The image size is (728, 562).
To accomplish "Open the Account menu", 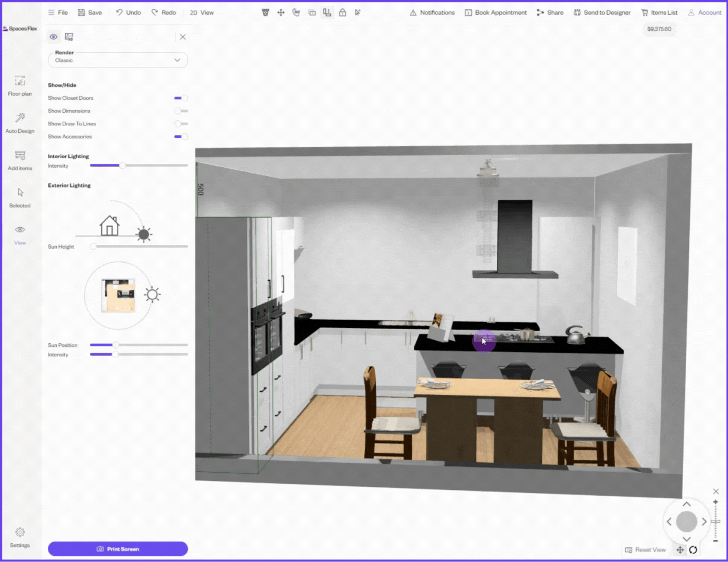I will (705, 12).
